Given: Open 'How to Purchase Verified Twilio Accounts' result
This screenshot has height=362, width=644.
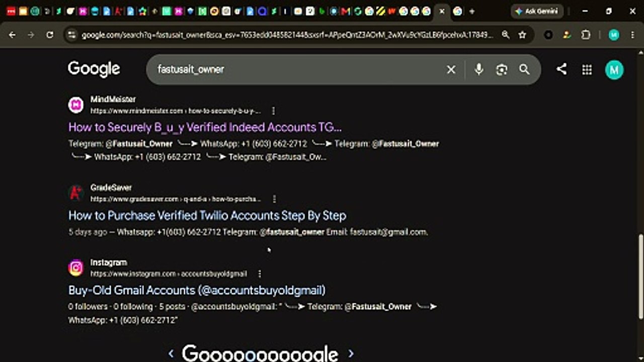Looking at the screenshot, I should (207, 216).
